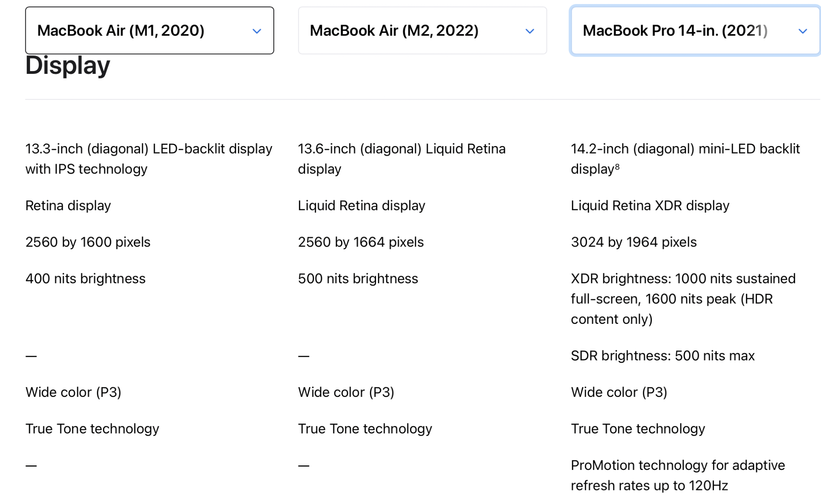This screenshot has width=821, height=504.
Task: Click the SDR brightness: 500 nits max text
Action: tap(663, 356)
